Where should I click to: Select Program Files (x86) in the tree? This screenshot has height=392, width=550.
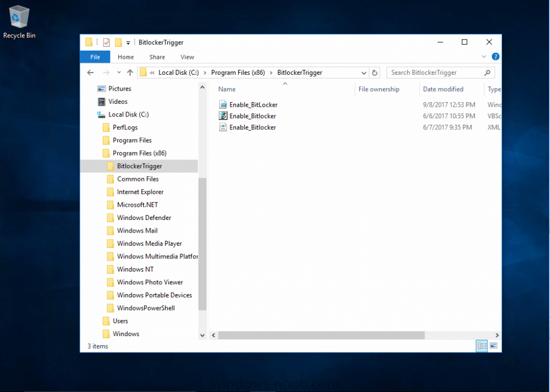139,153
